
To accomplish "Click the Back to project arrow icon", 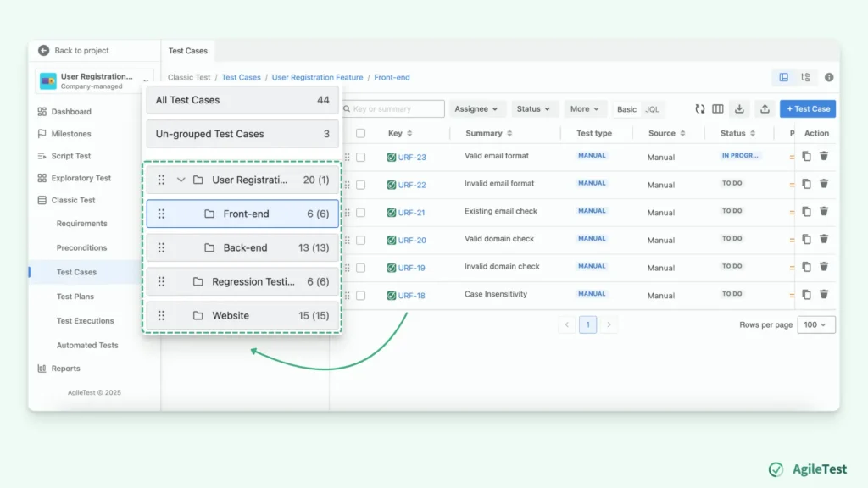I will [44, 50].
